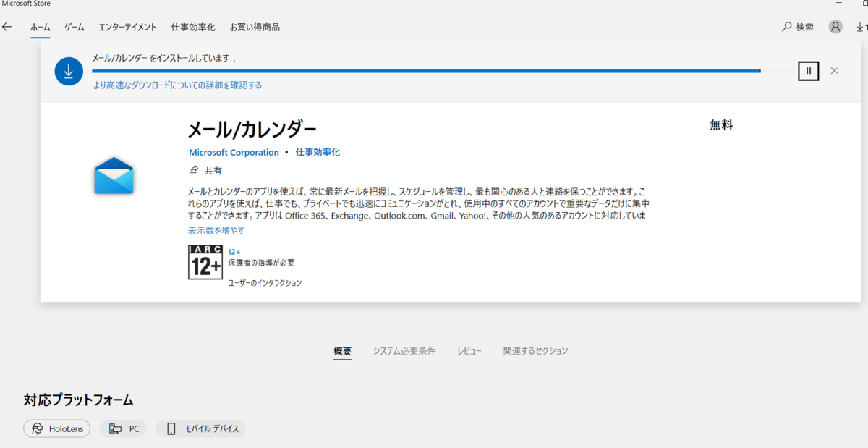The image size is (868, 448).
Task: Open より高速なダウンロードについての詳細を確認する link
Action: (177, 85)
